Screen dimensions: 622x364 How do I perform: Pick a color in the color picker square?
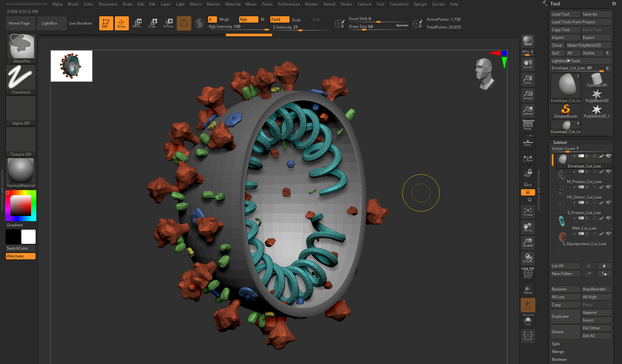(x=21, y=206)
